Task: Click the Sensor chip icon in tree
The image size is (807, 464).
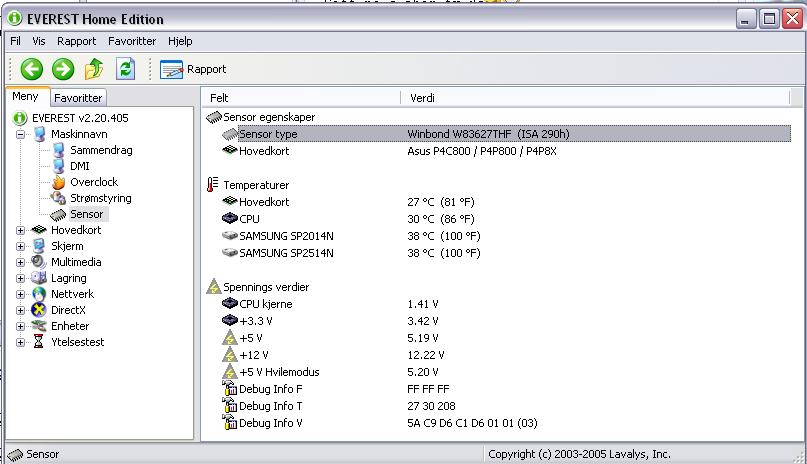Action: pos(58,215)
